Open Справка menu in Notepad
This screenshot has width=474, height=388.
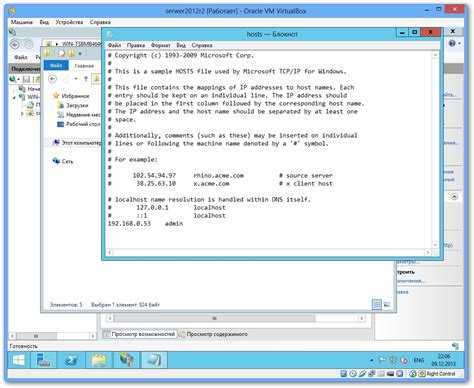coord(202,45)
